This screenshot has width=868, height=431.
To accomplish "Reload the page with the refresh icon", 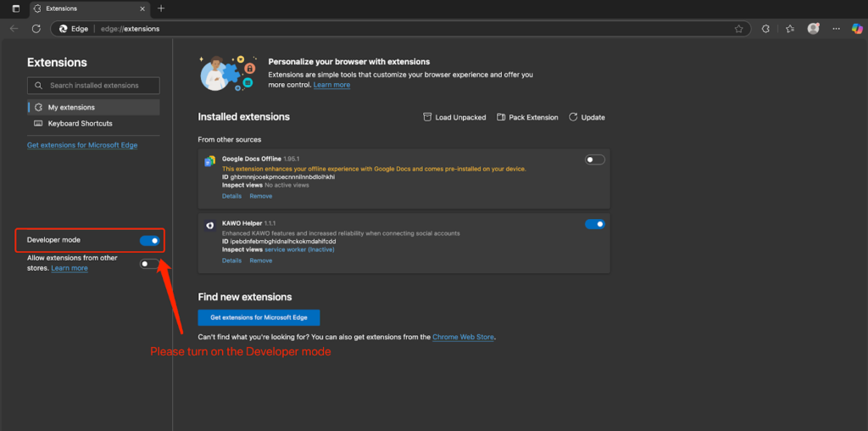I will point(36,28).
